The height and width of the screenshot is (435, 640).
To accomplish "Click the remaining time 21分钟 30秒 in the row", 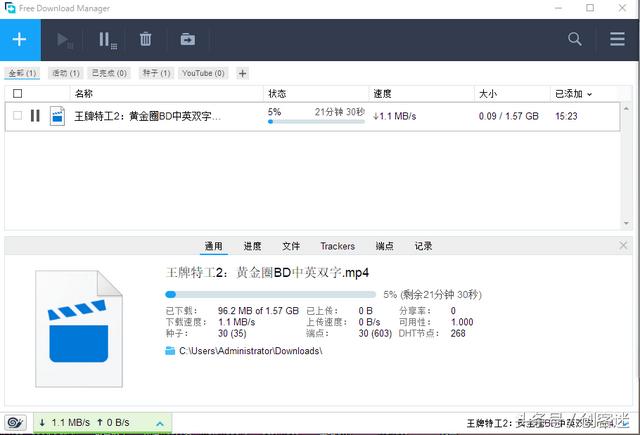I will coord(339,112).
